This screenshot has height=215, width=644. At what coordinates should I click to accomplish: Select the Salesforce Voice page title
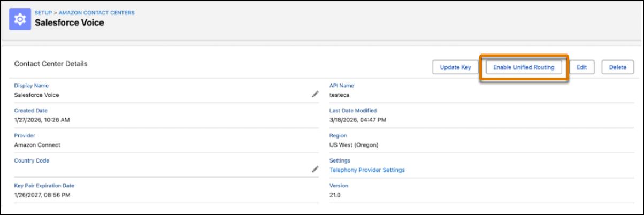pos(70,23)
